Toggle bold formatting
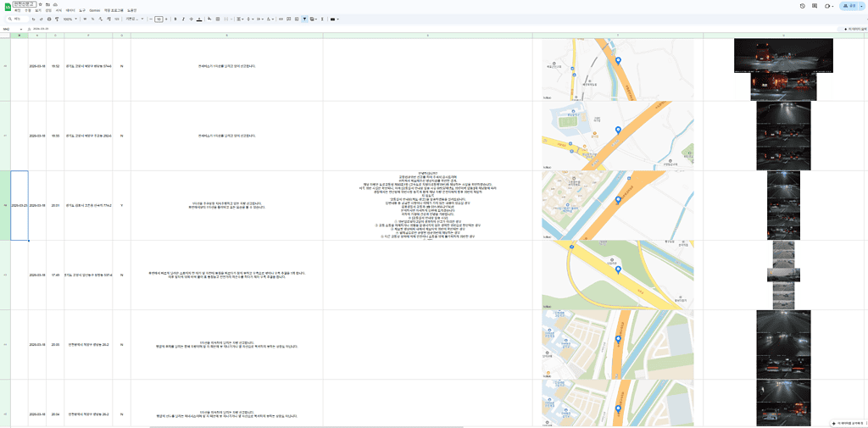 point(175,19)
